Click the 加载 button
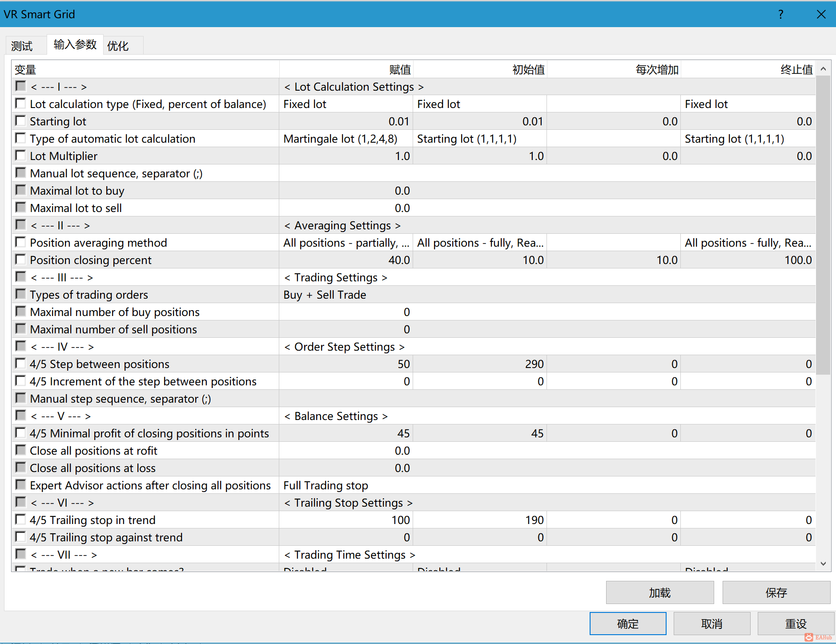The width and height of the screenshot is (836, 644). coord(660,592)
